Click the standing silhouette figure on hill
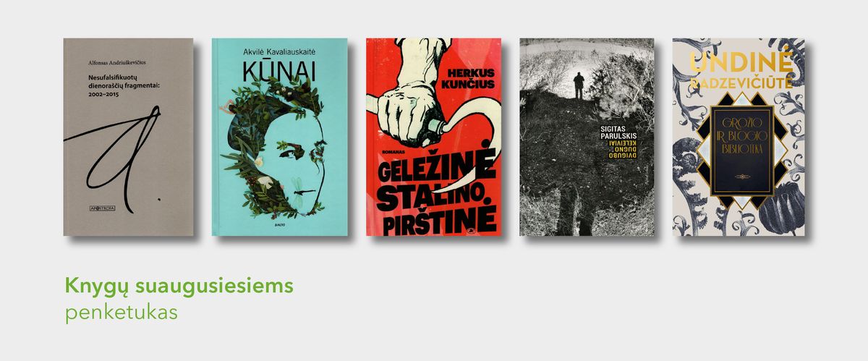 [579, 85]
